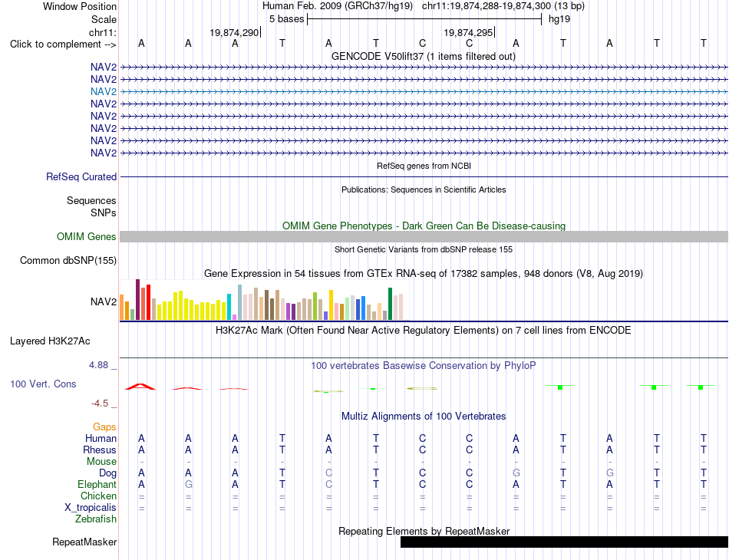Select the Mouse alignment row label
This screenshot has height=560, width=729.
[x=101, y=462]
